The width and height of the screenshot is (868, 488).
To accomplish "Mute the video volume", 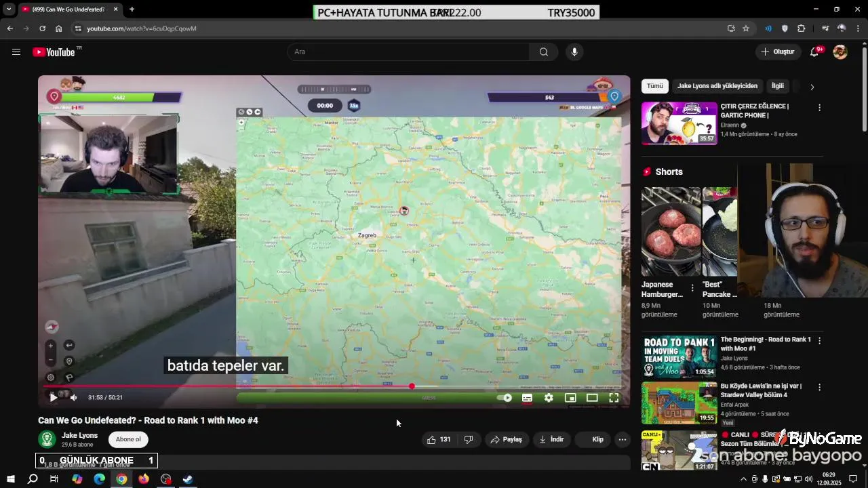I will [x=74, y=398].
